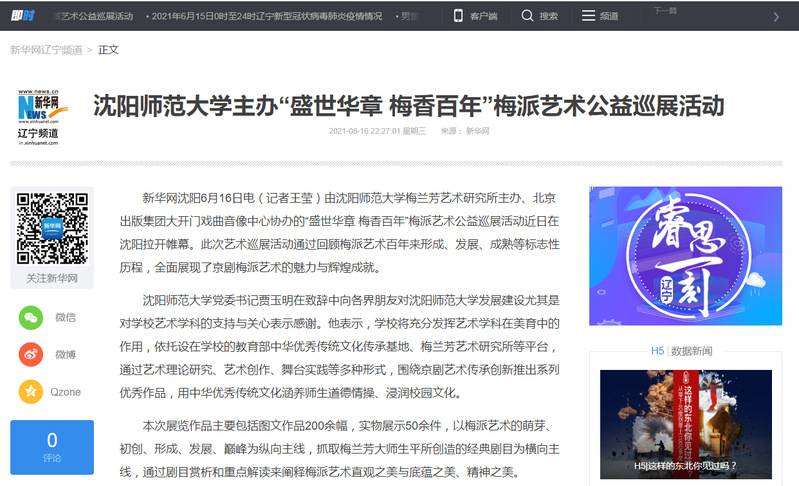Click the 搜索 magnifier icon
Image resolution: width=799 pixels, height=486 pixels.
[x=527, y=16]
